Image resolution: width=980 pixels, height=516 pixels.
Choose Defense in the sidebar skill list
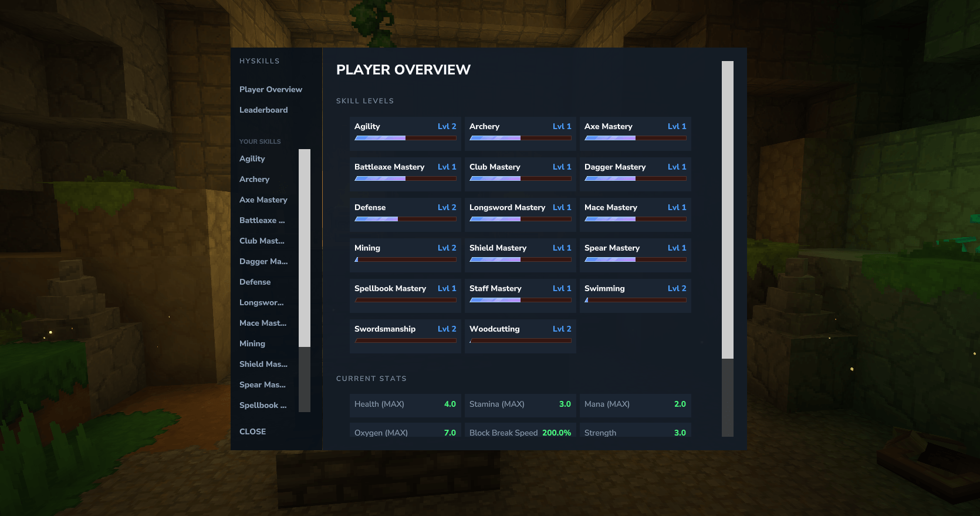(255, 282)
